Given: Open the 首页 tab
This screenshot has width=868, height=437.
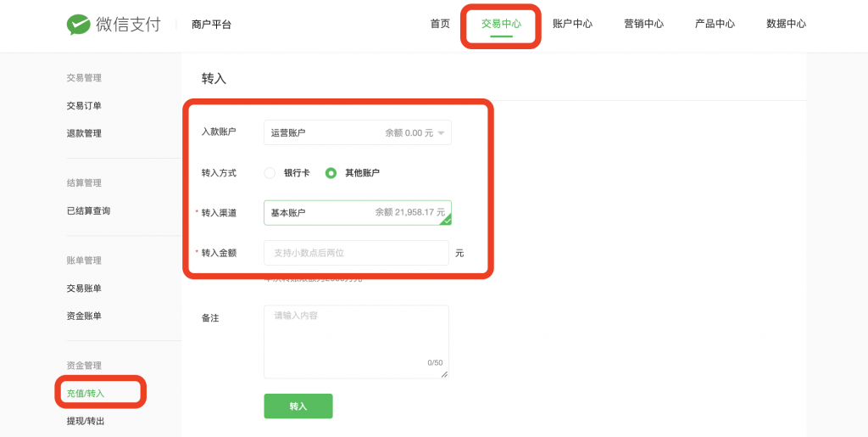Looking at the screenshot, I should point(440,24).
